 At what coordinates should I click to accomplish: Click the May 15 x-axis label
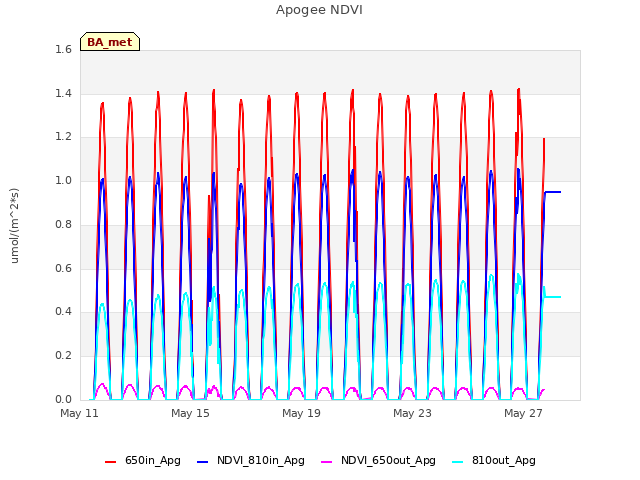coord(190,413)
